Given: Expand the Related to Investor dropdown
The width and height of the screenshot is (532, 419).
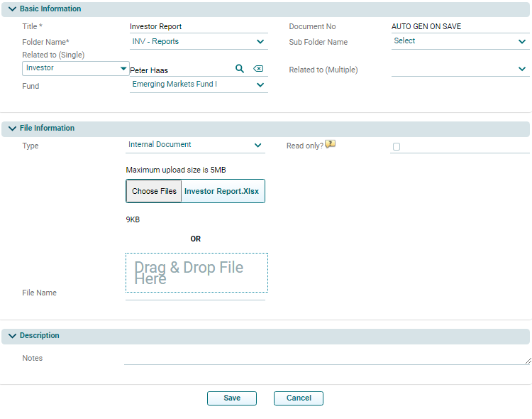Looking at the screenshot, I should [124, 69].
